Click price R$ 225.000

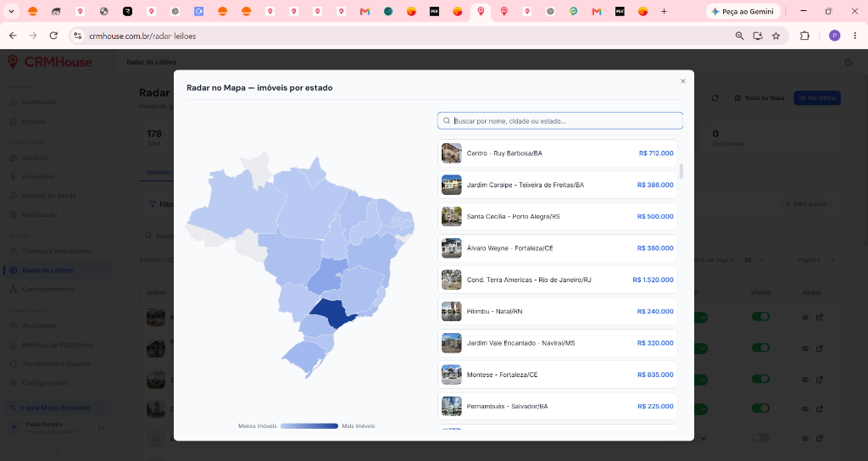655,406
